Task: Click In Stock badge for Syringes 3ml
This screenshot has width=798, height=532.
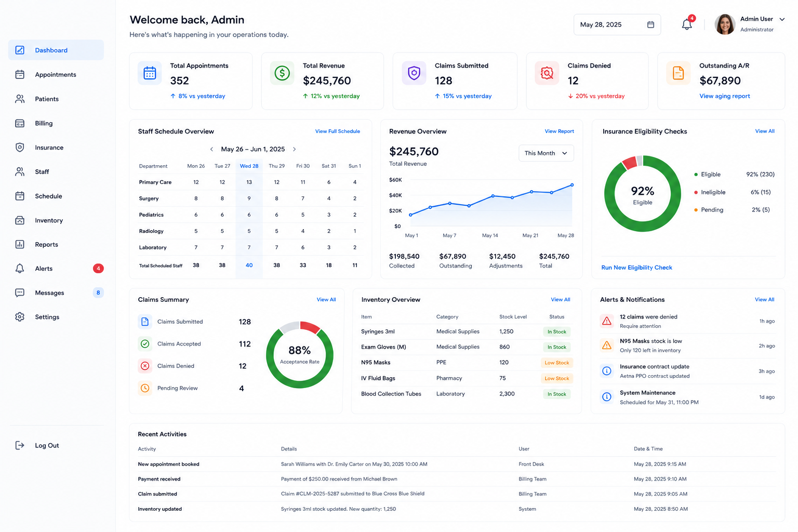Action: pyautogui.click(x=557, y=331)
